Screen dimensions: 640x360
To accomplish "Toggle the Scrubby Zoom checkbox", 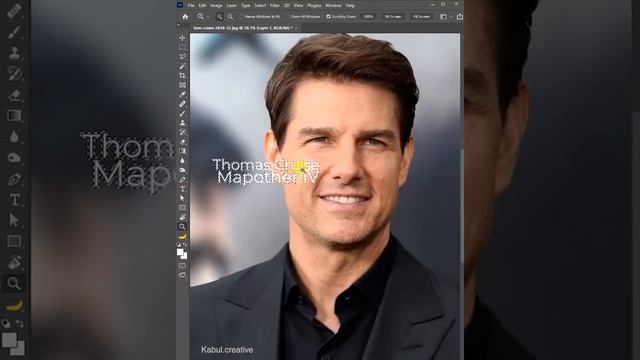I will (328, 17).
